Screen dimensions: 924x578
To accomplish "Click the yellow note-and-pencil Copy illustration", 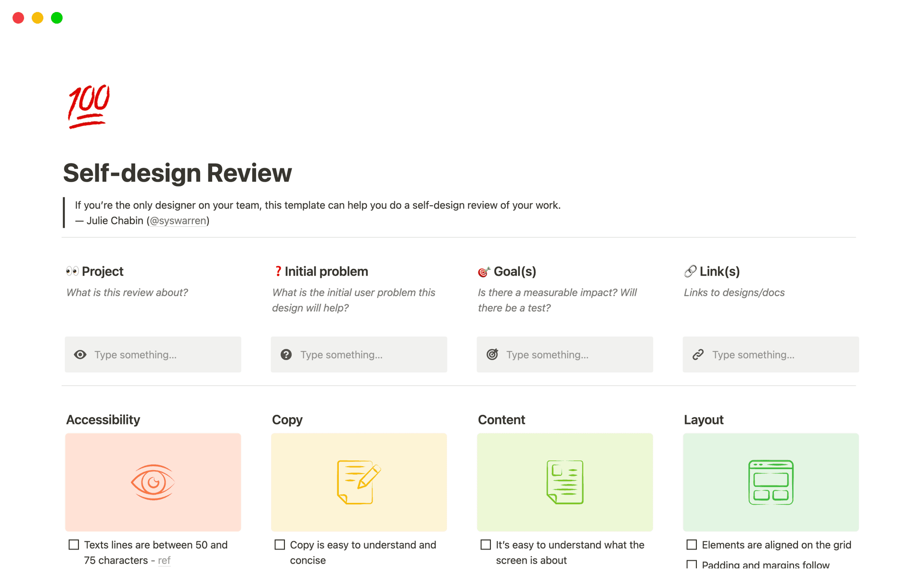I will pyautogui.click(x=359, y=482).
